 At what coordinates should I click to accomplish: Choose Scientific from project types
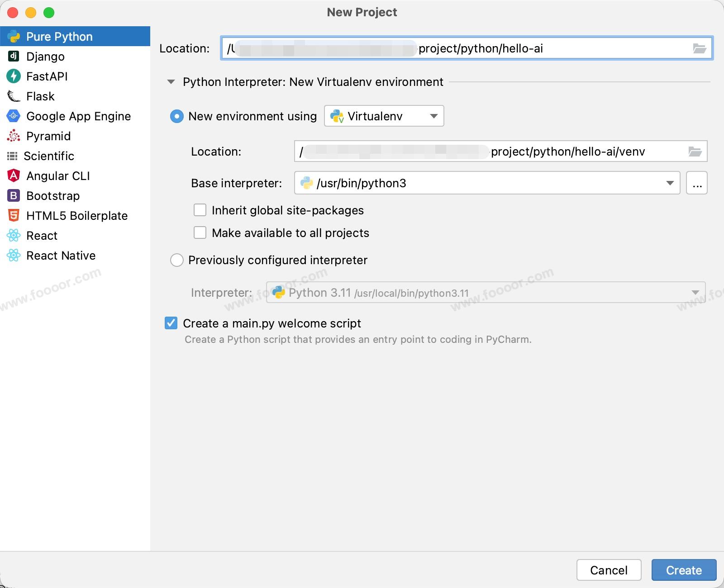click(49, 156)
